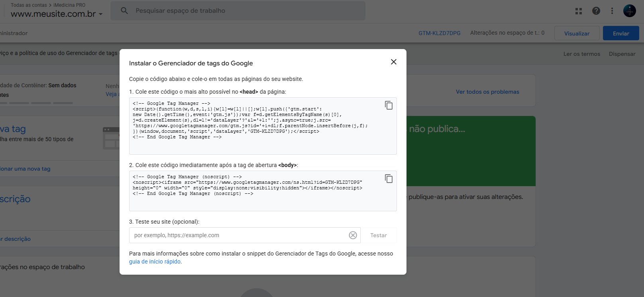The height and width of the screenshot is (297, 644).
Task: Dismiss the terms banner with Dispensar
Action: 622,54
